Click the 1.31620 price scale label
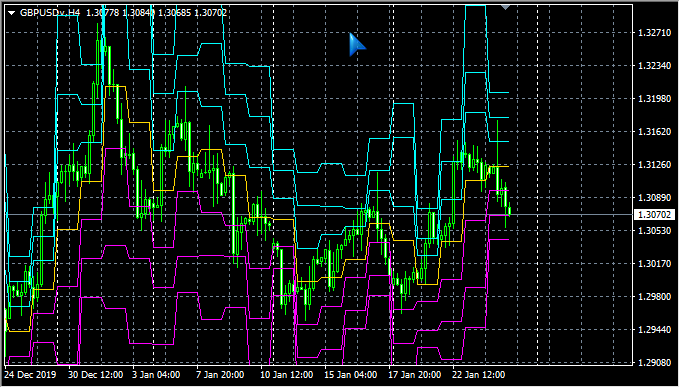The width and height of the screenshot is (680, 388). click(x=654, y=132)
